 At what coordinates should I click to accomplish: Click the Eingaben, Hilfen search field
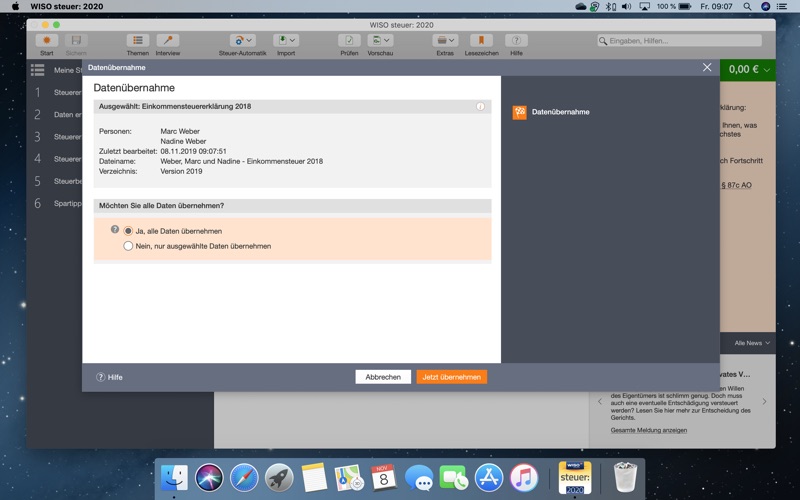coord(680,40)
